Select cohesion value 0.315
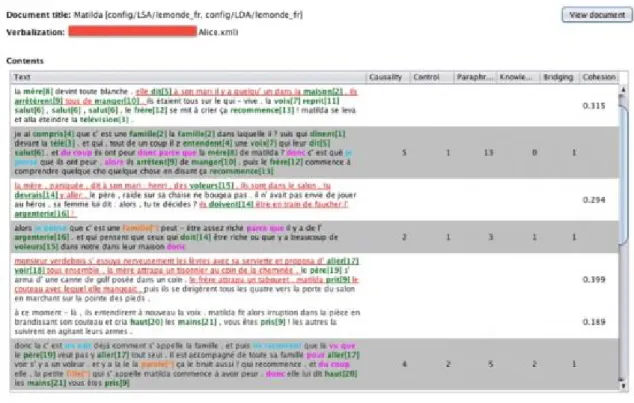 594,105
